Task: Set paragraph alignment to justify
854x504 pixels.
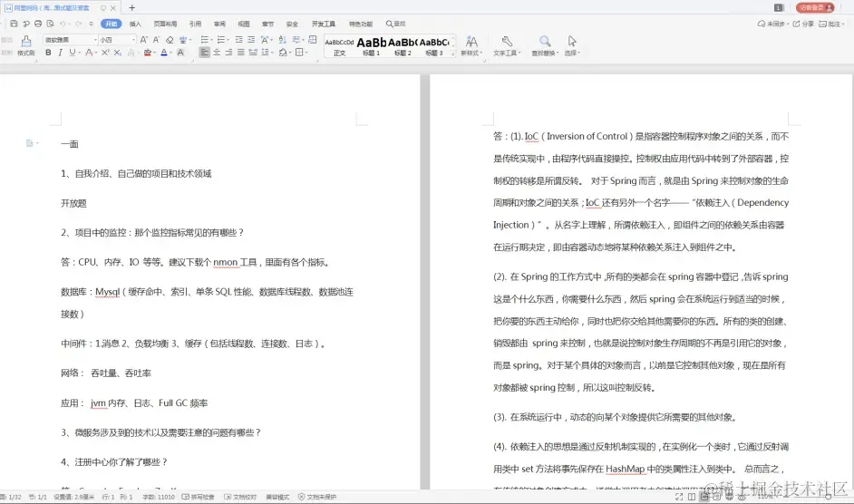Action: pyautogui.click(x=241, y=53)
